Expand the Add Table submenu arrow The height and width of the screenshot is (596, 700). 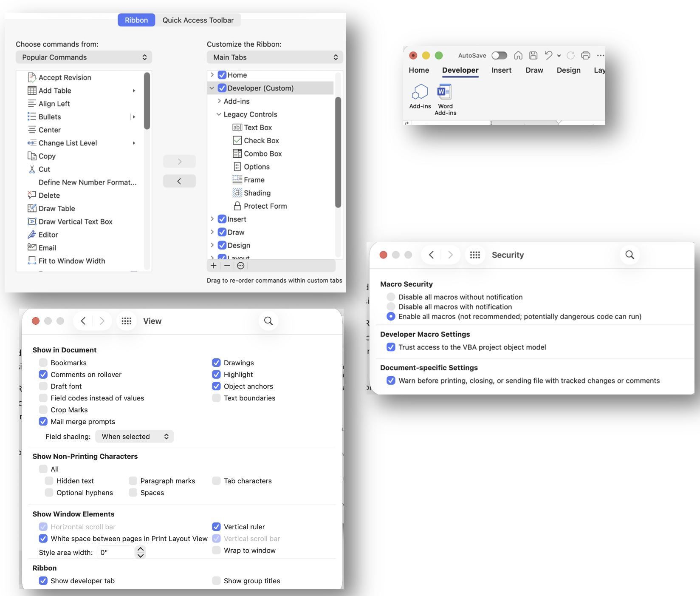[134, 91]
